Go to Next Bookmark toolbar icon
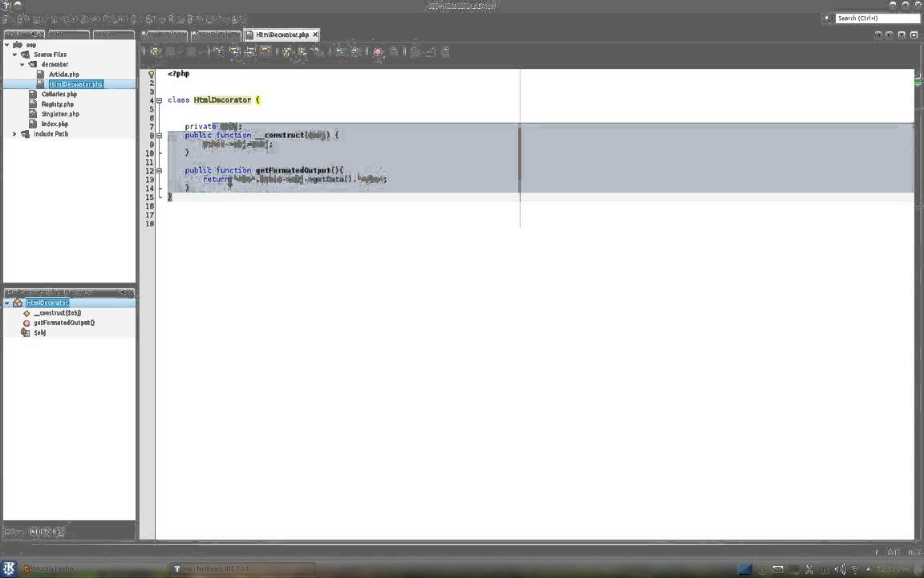Viewport: 924px width, 578px height. coord(302,52)
